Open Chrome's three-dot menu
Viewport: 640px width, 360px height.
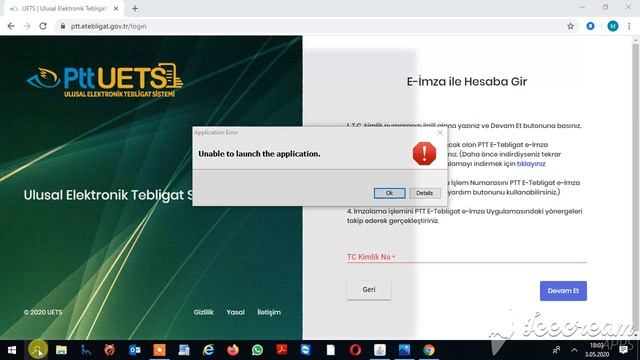pos(629,26)
